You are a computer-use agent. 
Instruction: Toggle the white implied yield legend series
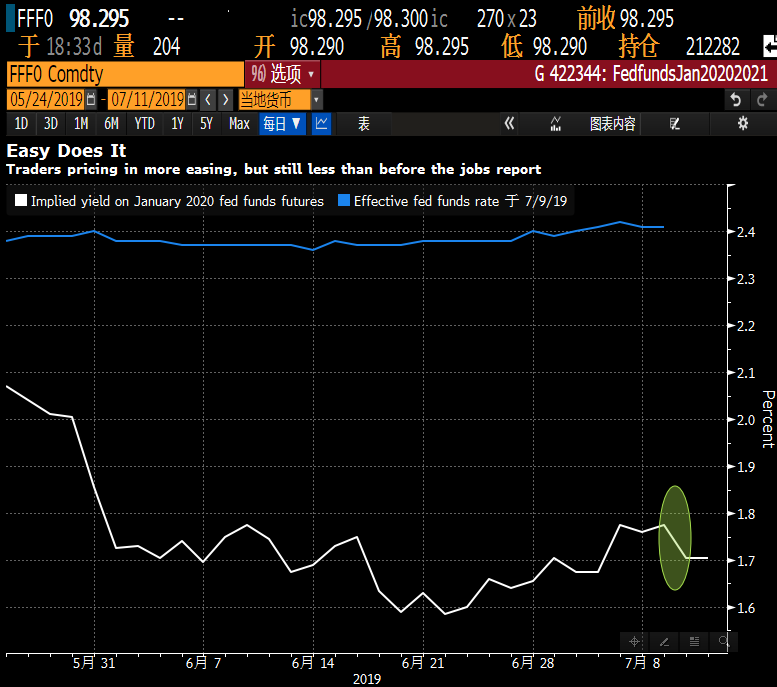[x=21, y=201]
